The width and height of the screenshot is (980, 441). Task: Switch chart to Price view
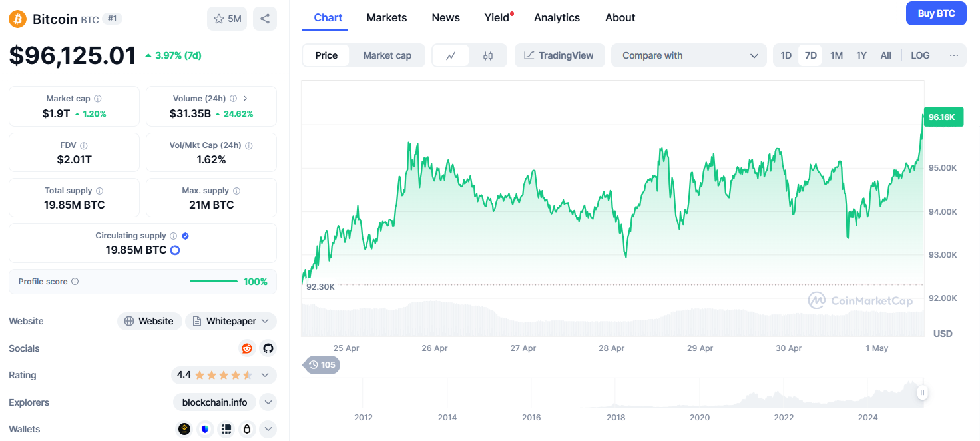click(x=326, y=55)
